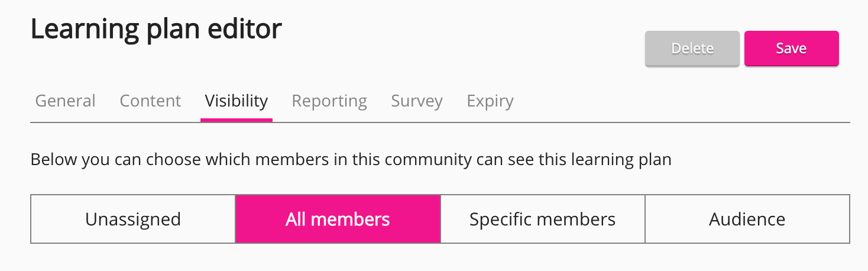Assign the plan to an audience
868x271 pixels.
(x=747, y=220)
